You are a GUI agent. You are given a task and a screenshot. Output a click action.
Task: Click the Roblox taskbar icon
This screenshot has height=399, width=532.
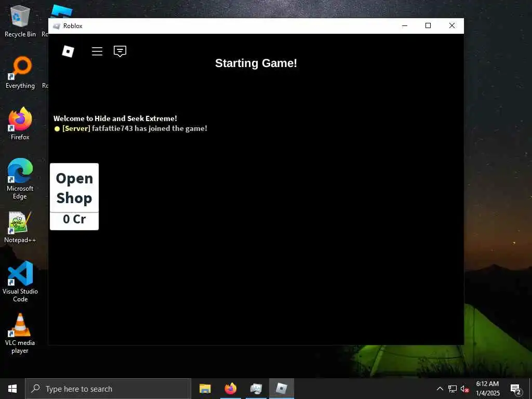click(x=282, y=389)
